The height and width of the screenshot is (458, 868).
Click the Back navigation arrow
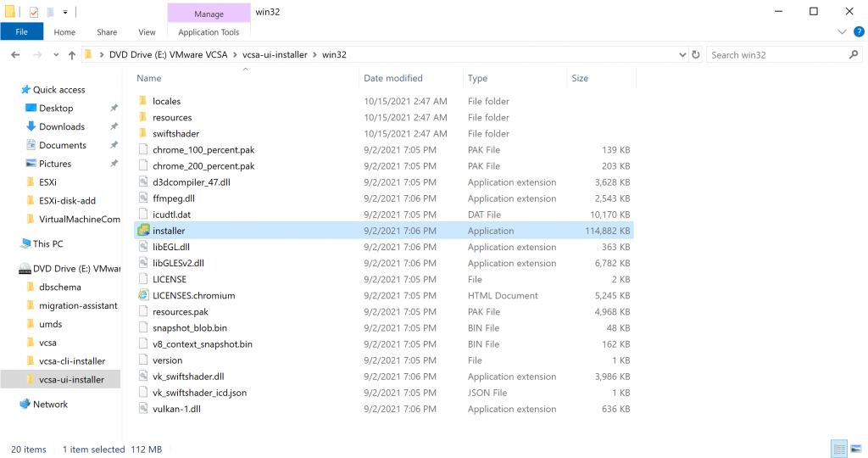coord(15,55)
